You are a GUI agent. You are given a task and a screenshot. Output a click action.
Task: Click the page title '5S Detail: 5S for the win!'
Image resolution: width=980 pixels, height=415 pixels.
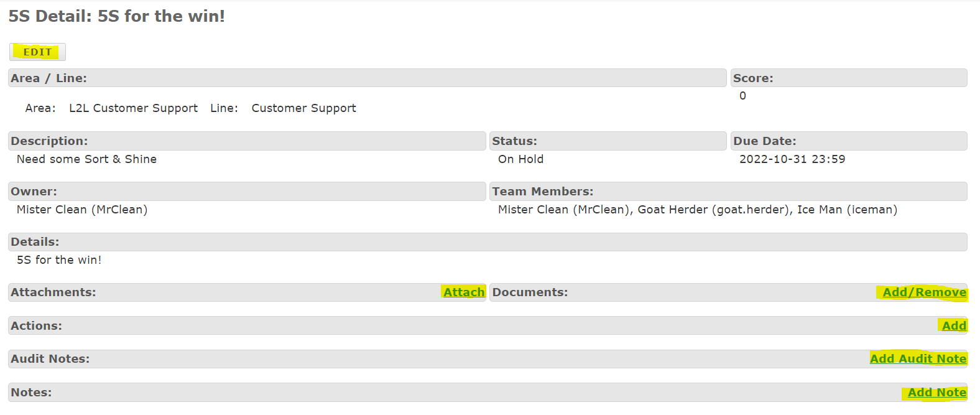pyautogui.click(x=117, y=16)
